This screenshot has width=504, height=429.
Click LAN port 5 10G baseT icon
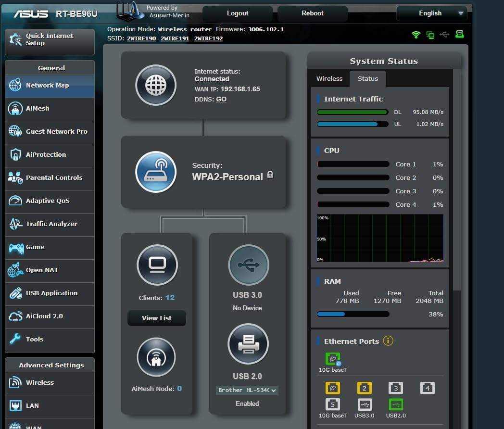[333, 404]
